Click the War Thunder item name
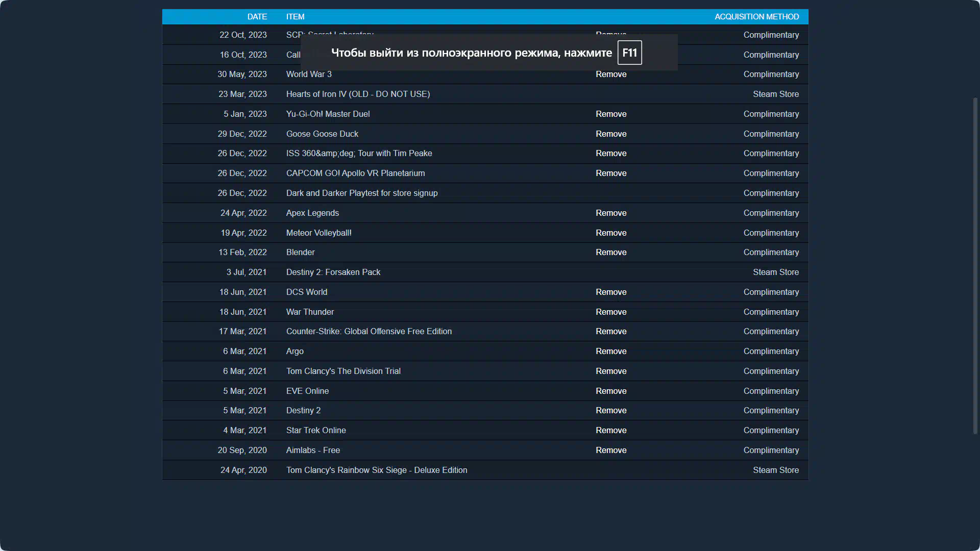The width and height of the screenshot is (980, 551). pyautogui.click(x=310, y=312)
